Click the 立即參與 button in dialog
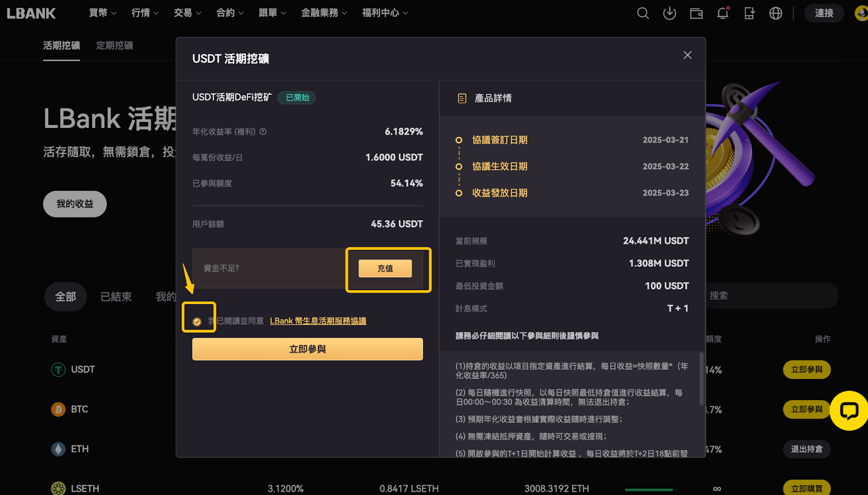868x495 pixels. pos(308,349)
